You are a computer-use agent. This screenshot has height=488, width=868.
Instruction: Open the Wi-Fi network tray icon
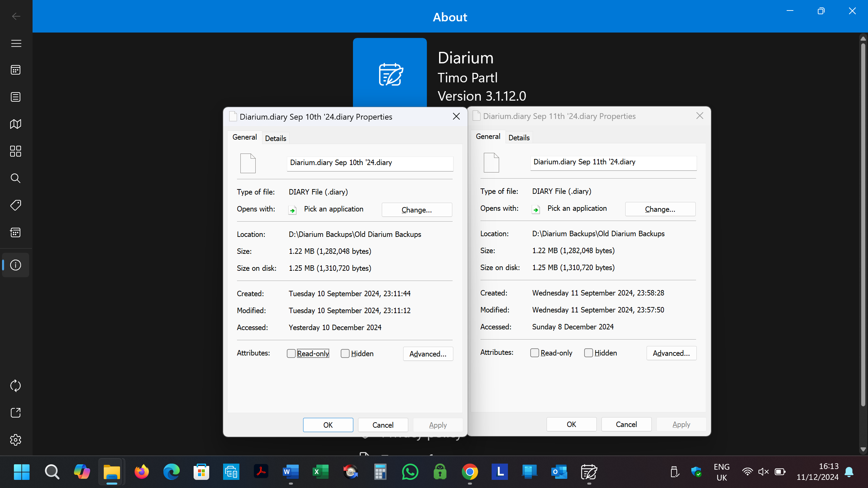(747, 472)
